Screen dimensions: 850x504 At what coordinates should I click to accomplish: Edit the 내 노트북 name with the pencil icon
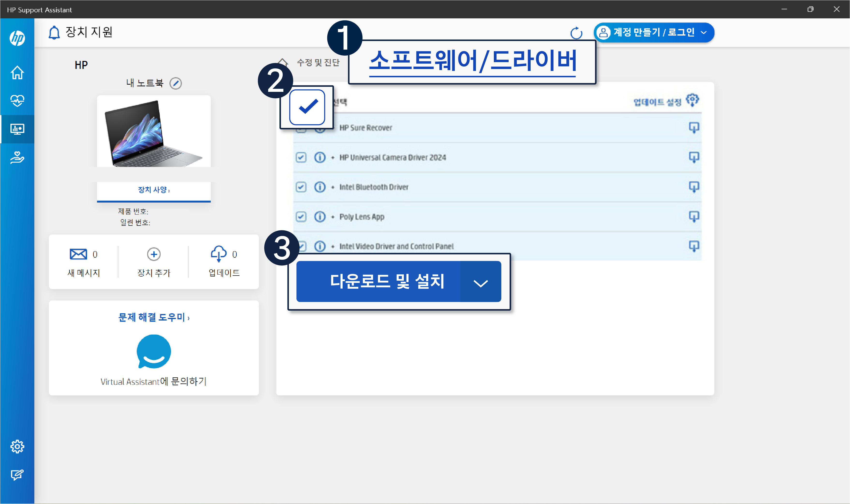176,83
